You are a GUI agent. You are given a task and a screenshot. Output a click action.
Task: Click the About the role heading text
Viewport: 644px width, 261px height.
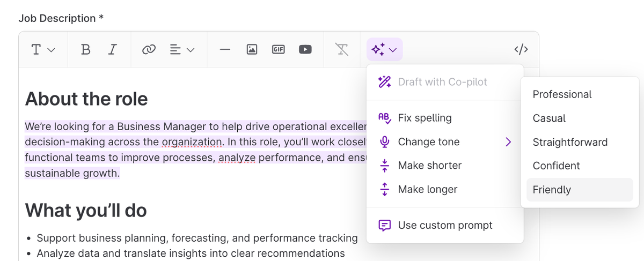click(86, 99)
